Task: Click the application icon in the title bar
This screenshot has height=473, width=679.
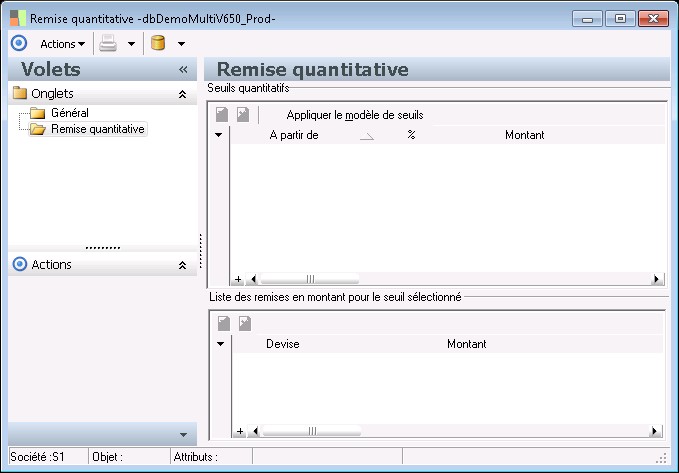Action: pos(18,19)
